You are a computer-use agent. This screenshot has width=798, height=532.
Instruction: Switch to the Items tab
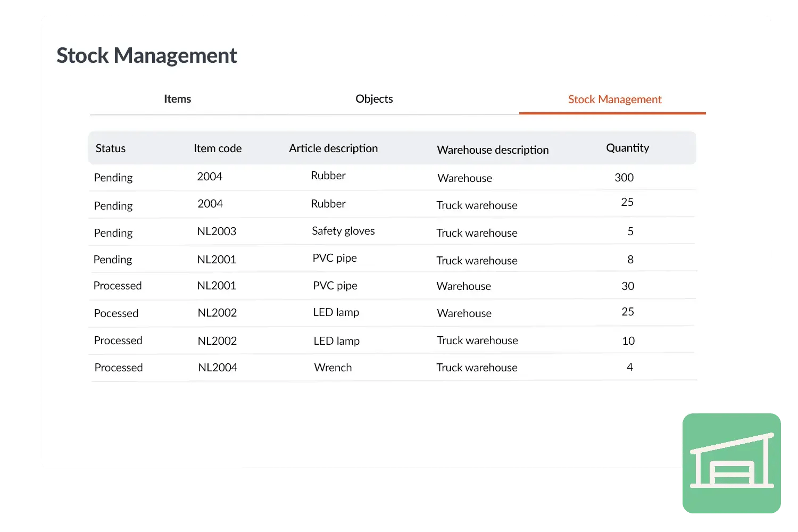coord(177,99)
